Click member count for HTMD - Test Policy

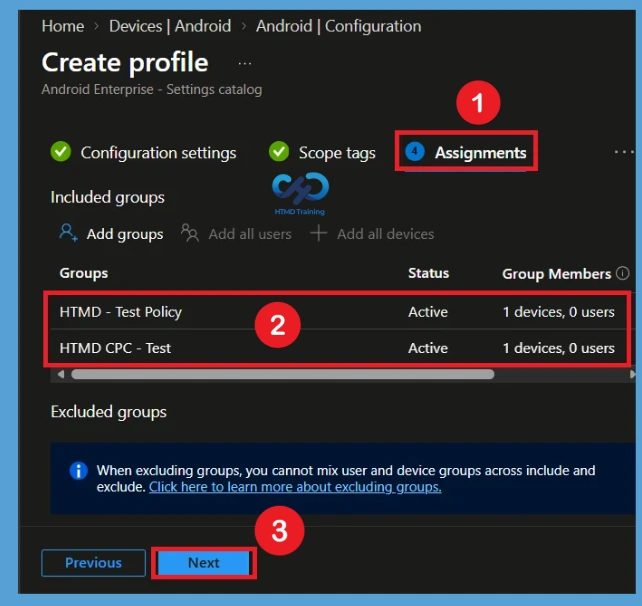point(558,312)
